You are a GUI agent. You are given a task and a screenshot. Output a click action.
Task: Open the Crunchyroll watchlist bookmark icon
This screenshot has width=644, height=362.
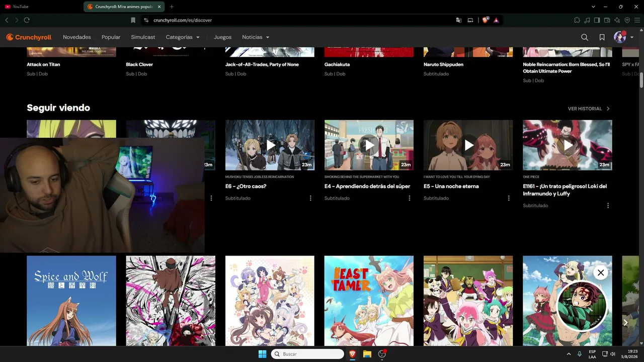[602, 37]
